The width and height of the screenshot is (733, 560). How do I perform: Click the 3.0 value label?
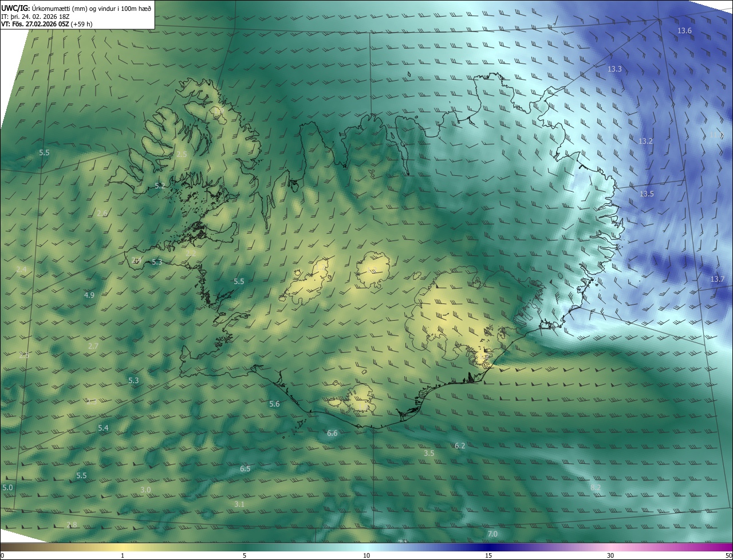click(145, 490)
